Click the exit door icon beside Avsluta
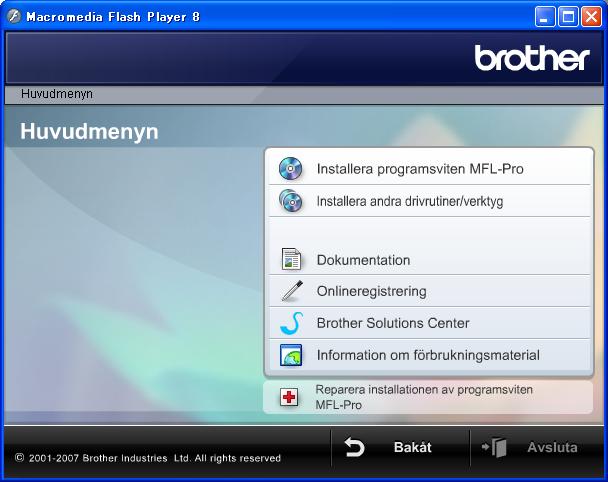Screen dimensions: 608x482 (494, 447)
